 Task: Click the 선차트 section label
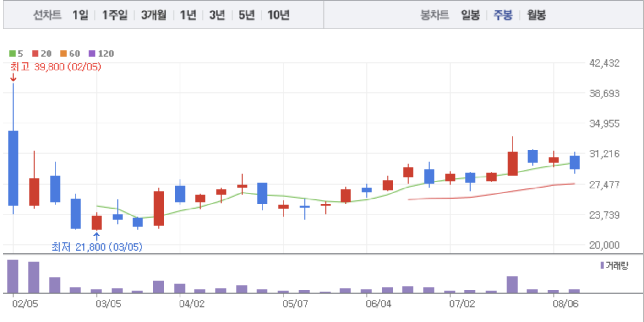tap(47, 15)
